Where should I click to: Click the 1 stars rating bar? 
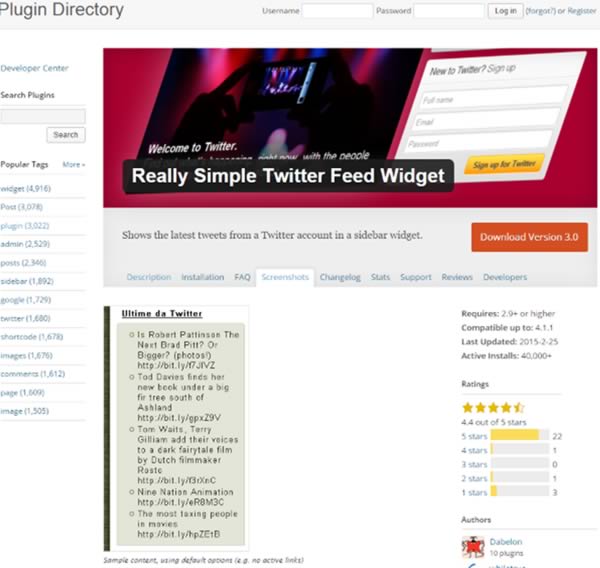pyautogui.click(x=520, y=491)
